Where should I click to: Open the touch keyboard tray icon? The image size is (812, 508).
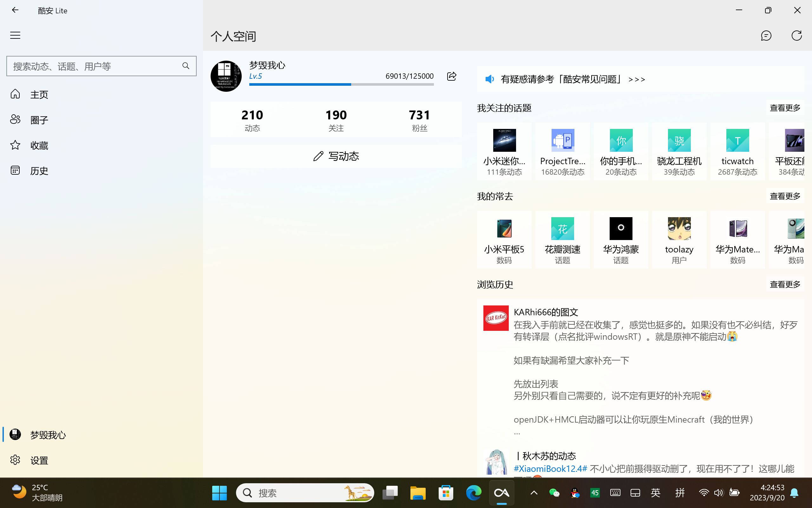coord(615,493)
